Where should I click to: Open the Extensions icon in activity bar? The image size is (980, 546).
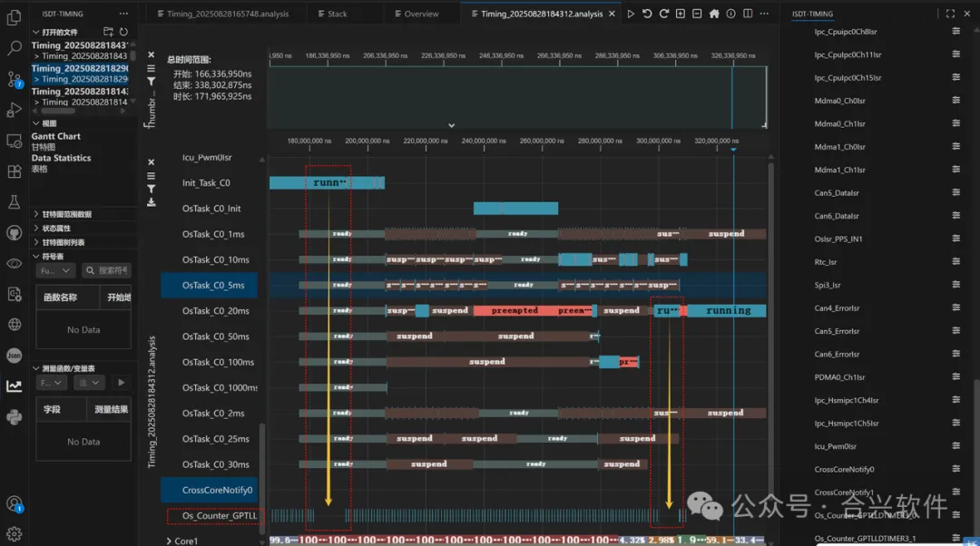14,171
